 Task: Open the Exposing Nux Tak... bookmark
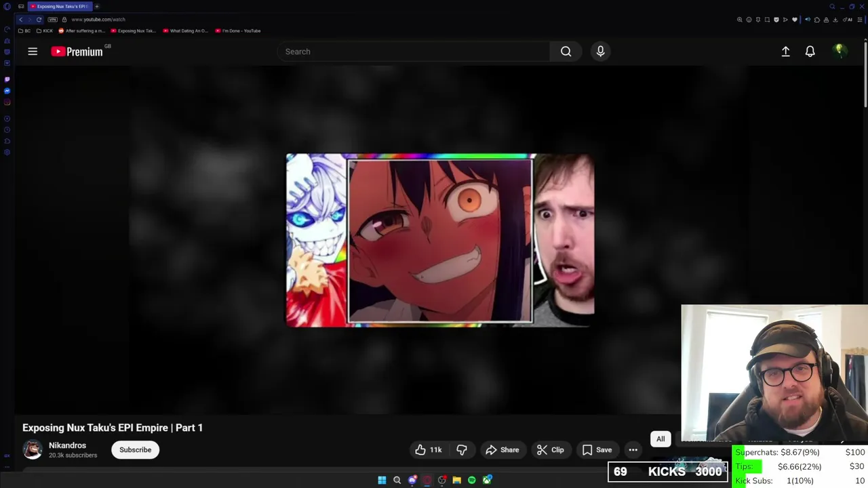(134, 30)
